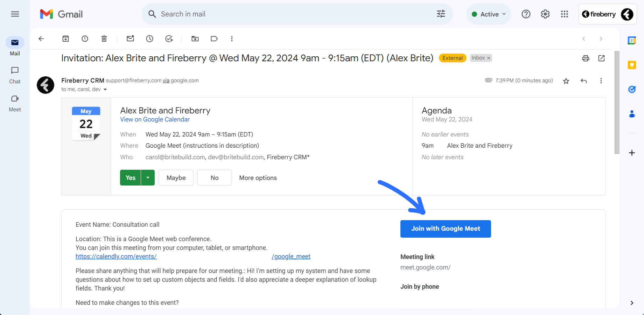Hide side panel chevron
The image size is (644, 315).
pyautogui.click(x=632, y=303)
